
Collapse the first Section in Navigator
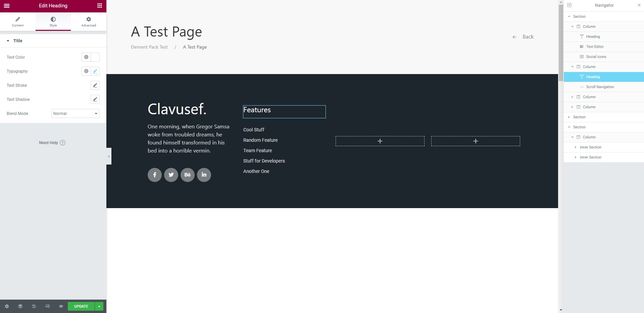point(569,16)
